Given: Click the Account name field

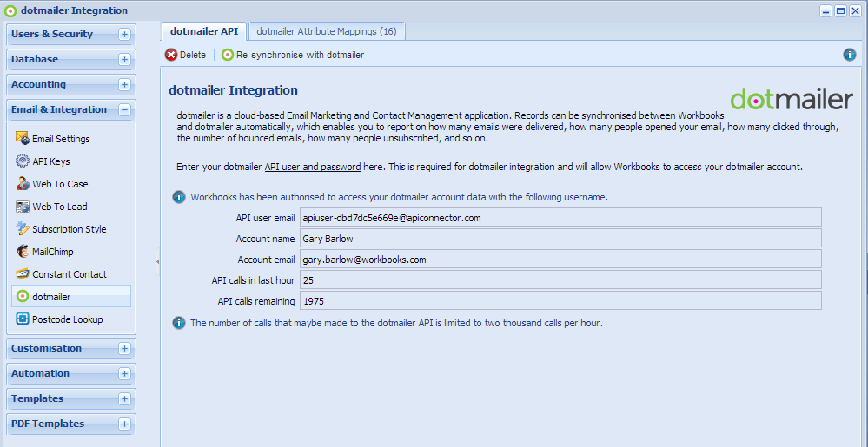Looking at the screenshot, I should click(560, 239).
